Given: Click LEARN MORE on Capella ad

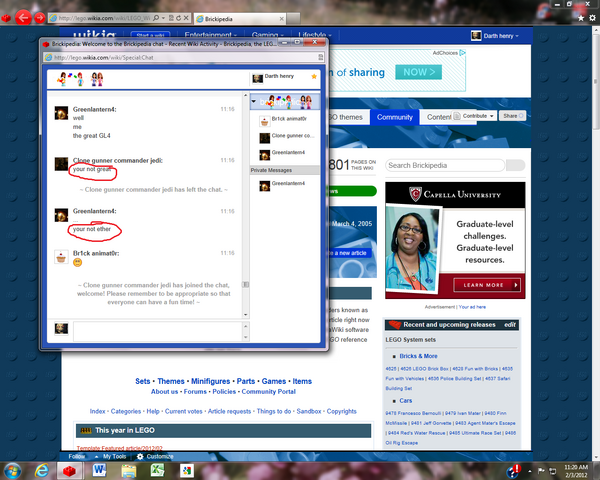Looking at the screenshot, I should [x=487, y=285].
